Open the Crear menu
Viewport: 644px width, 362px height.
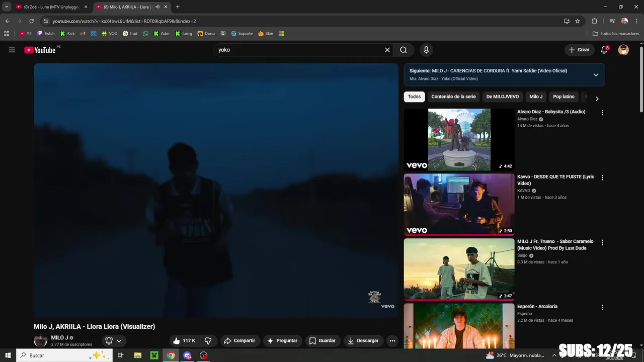[x=579, y=50]
